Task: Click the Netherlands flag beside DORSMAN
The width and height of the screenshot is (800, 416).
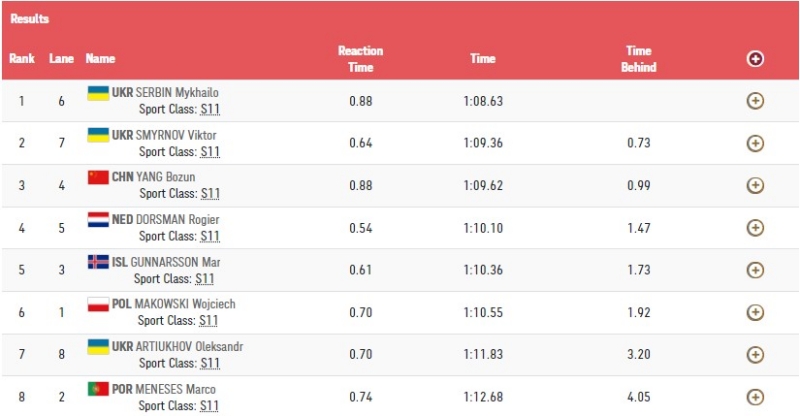Action: [x=98, y=219]
